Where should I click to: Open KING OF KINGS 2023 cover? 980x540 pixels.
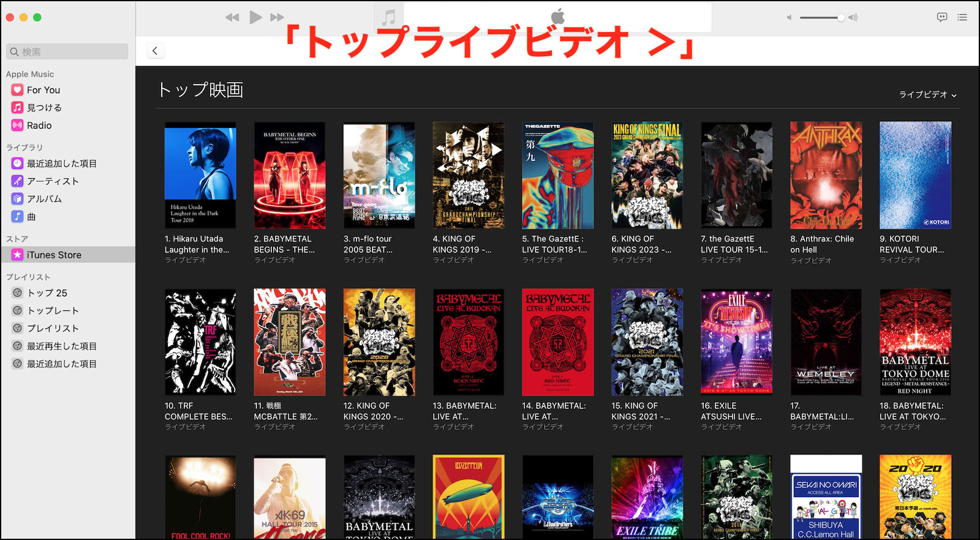(647, 175)
